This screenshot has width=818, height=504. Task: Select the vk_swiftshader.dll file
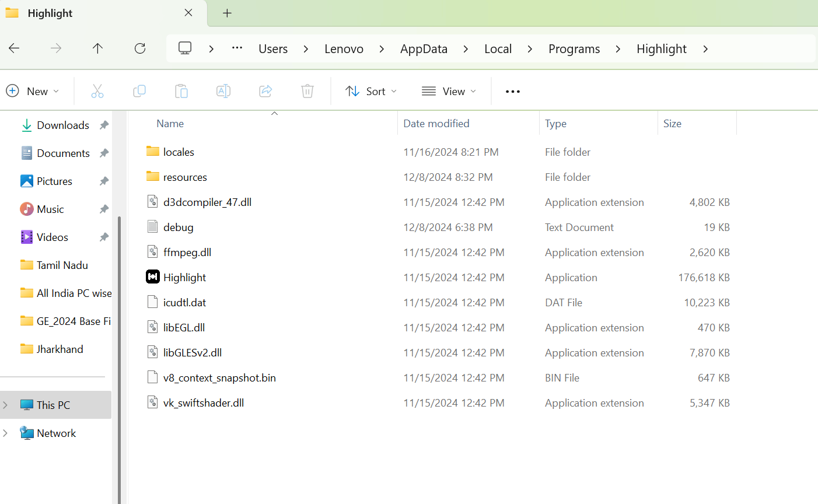click(x=204, y=402)
